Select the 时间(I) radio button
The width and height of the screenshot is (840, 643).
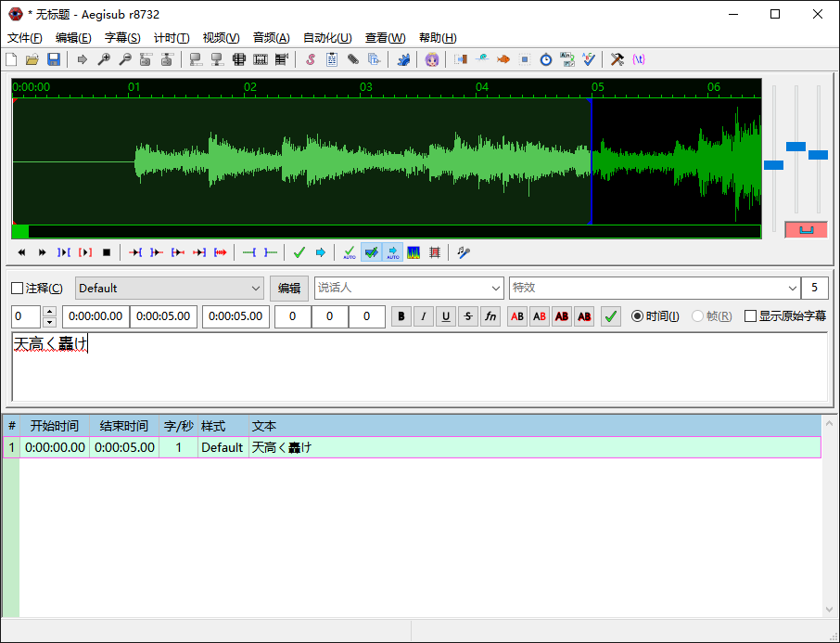pos(637,316)
